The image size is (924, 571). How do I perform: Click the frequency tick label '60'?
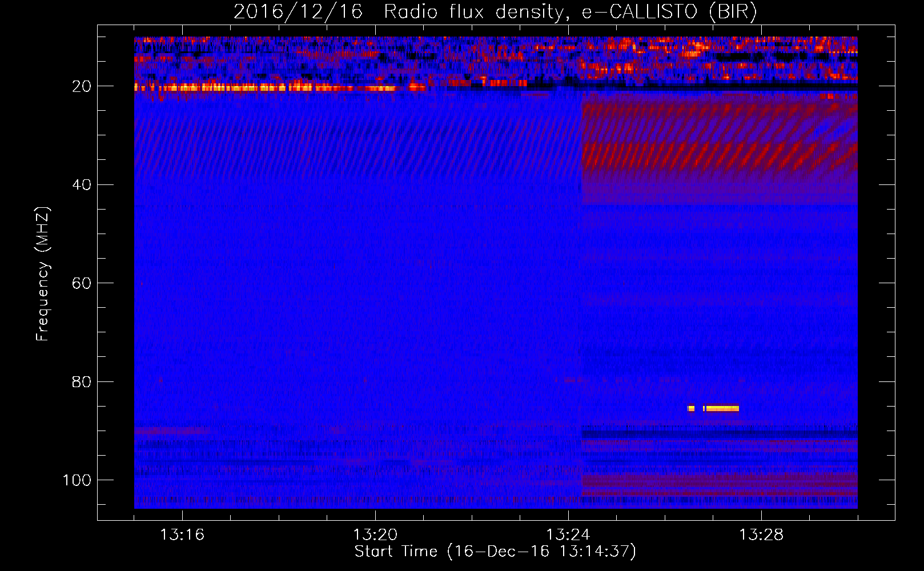point(82,283)
